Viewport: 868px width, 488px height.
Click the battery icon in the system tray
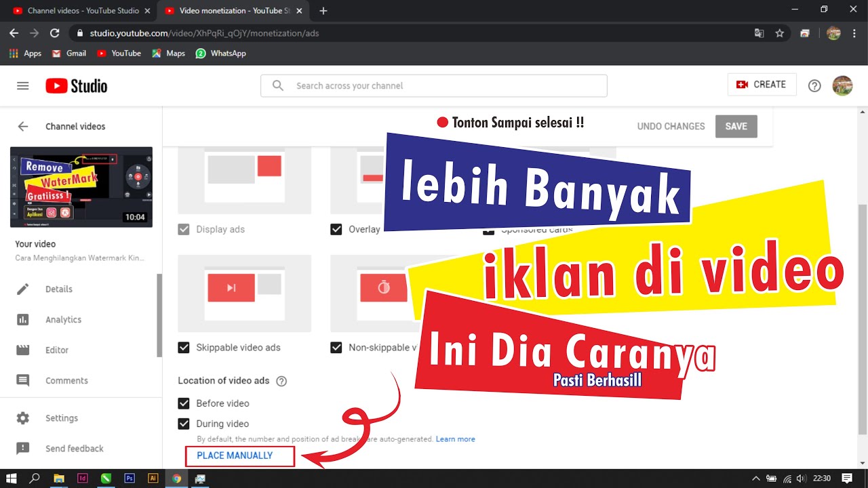pos(772,479)
